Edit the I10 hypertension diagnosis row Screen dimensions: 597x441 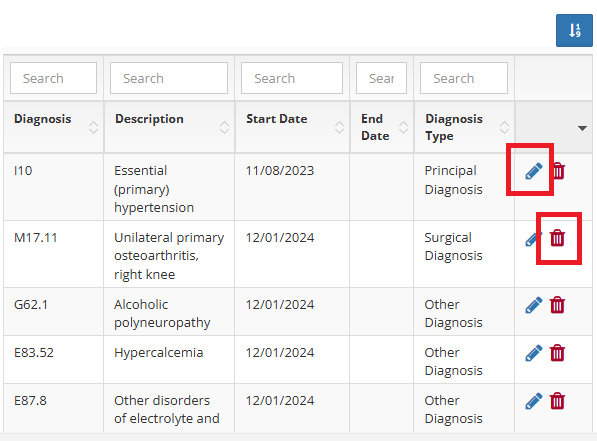coord(533,171)
